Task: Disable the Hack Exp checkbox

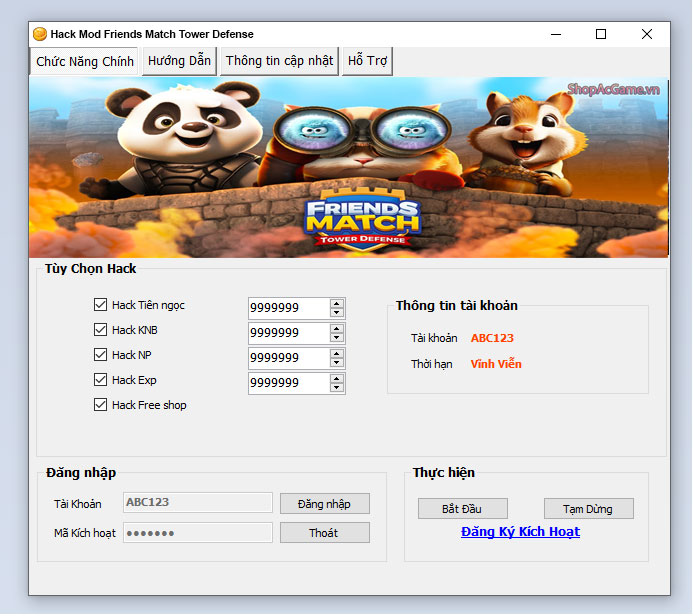Action: (100, 380)
